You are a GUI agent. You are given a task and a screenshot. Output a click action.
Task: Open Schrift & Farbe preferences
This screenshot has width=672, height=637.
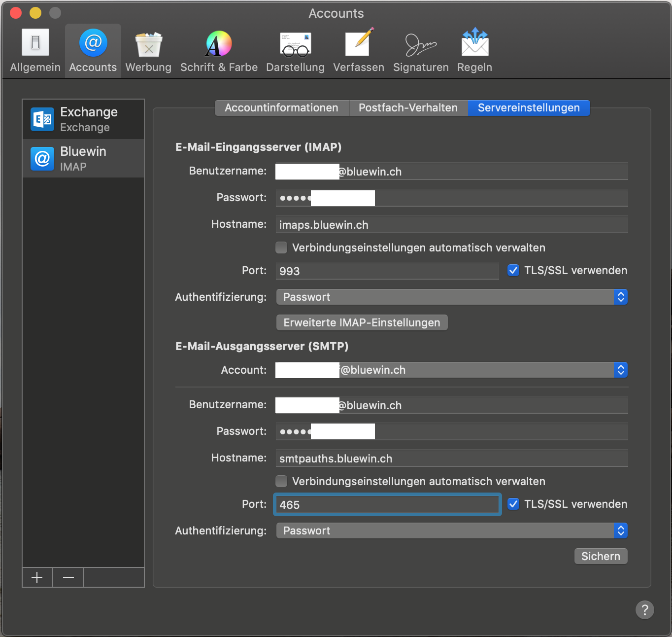219,50
